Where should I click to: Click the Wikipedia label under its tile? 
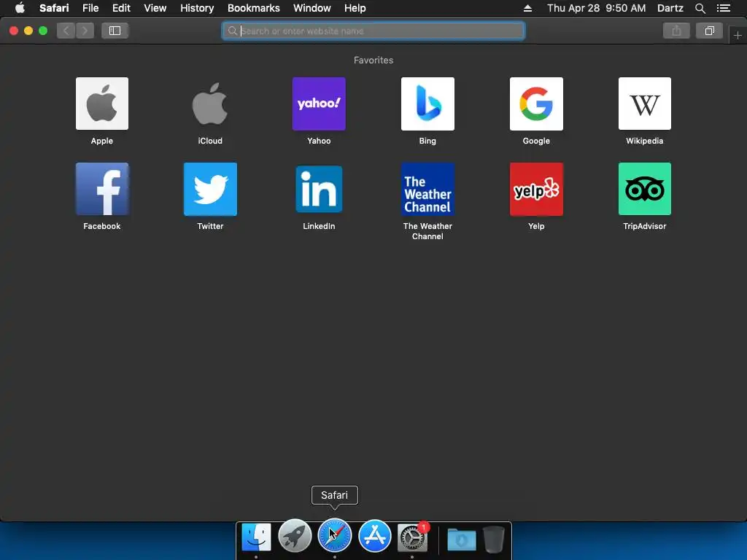[645, 141]
